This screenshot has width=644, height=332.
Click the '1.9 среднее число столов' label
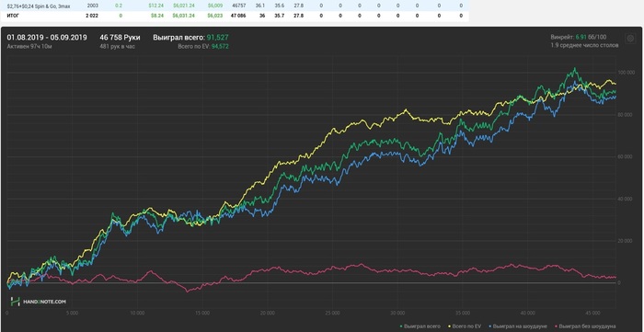[x=584, y=46]
